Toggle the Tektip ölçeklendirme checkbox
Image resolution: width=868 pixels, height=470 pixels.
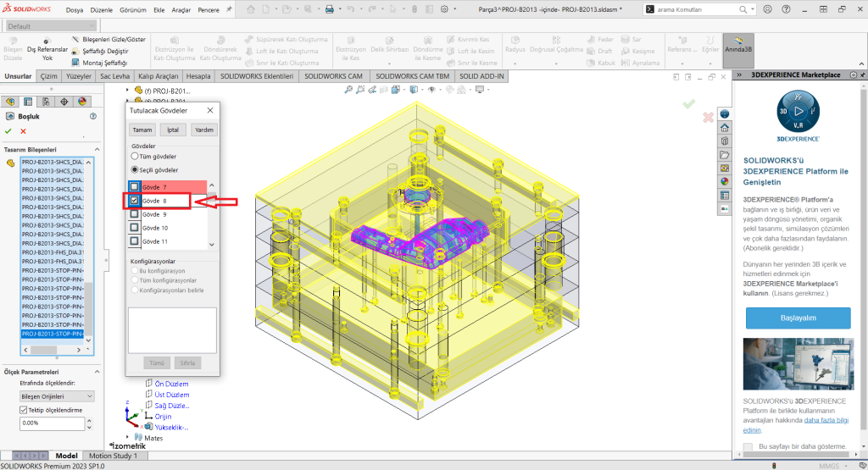click(23, 410)
